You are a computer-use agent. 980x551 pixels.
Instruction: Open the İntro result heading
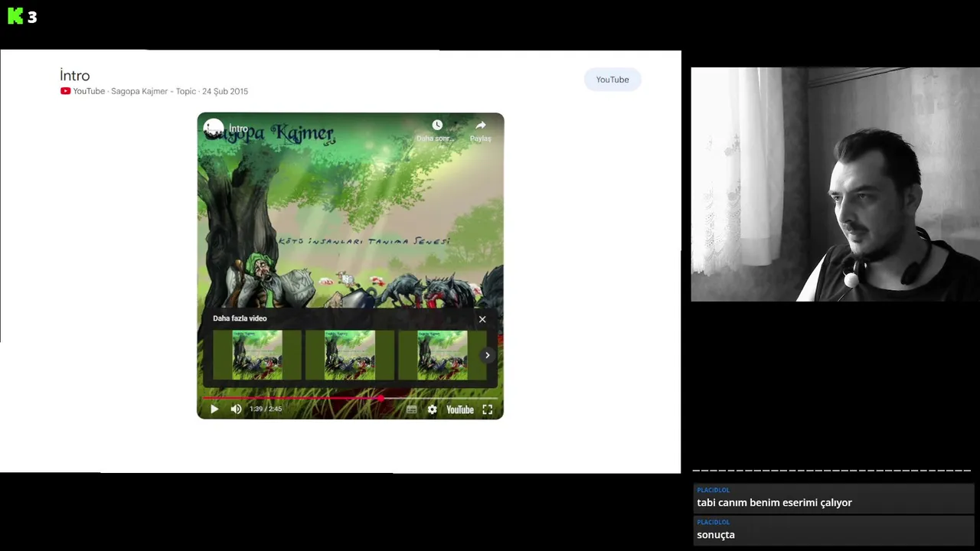point(75,75)
